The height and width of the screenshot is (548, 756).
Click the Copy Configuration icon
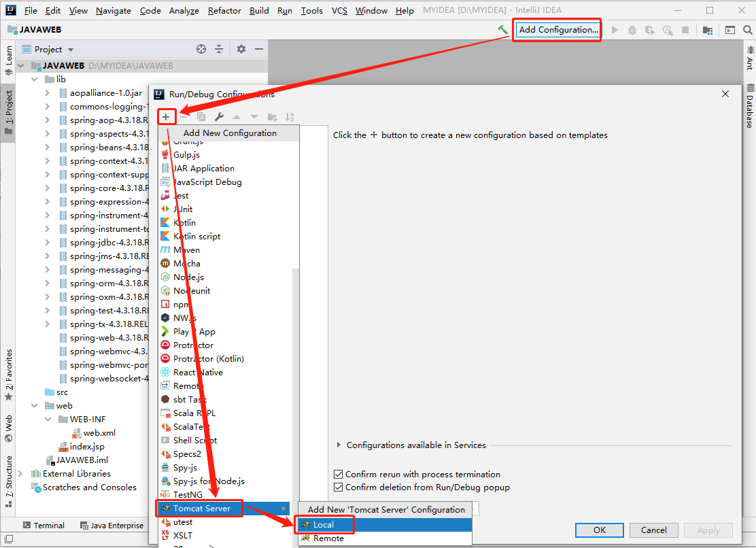tap(201, 117)
